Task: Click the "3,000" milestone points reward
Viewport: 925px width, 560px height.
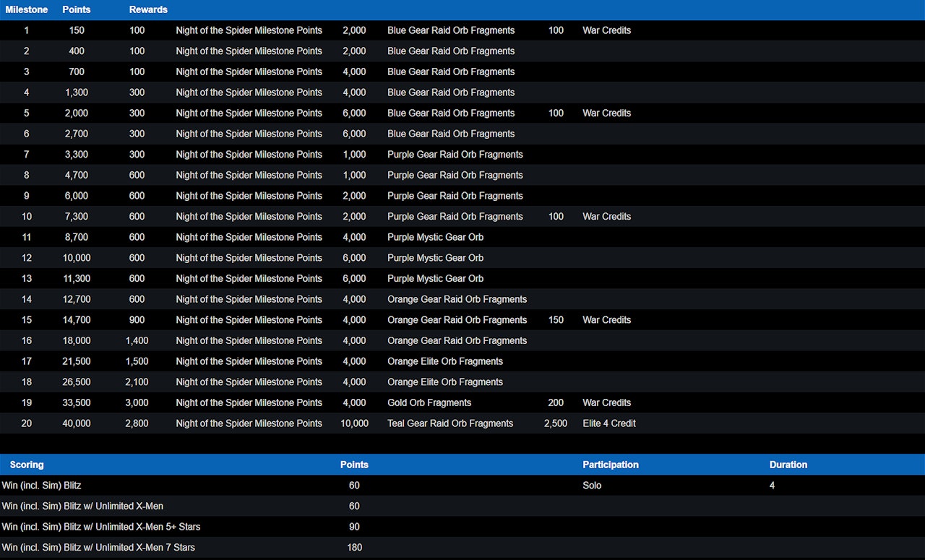Action: point(137,402)
